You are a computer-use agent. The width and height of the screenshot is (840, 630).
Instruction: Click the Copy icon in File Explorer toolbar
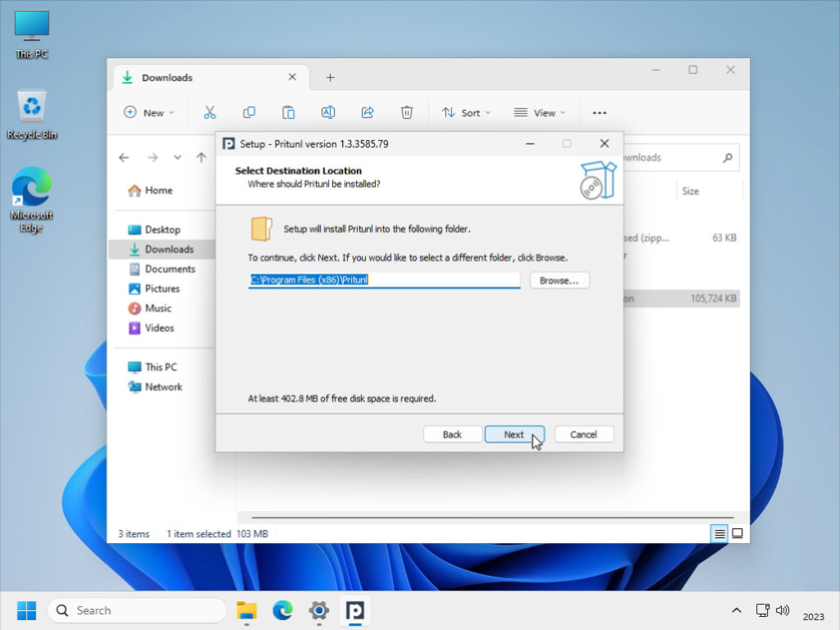pos(249,112)
